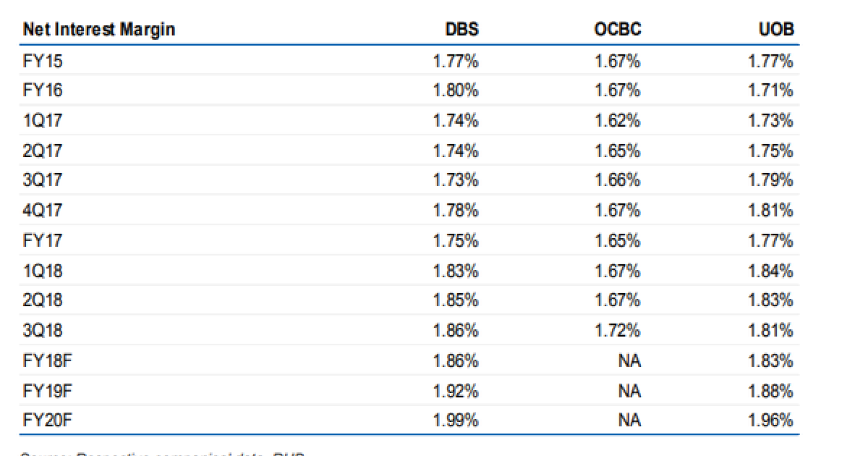
Task: Click UOB value 1.88% for FY19F
Action: click(x=770, y=391)
